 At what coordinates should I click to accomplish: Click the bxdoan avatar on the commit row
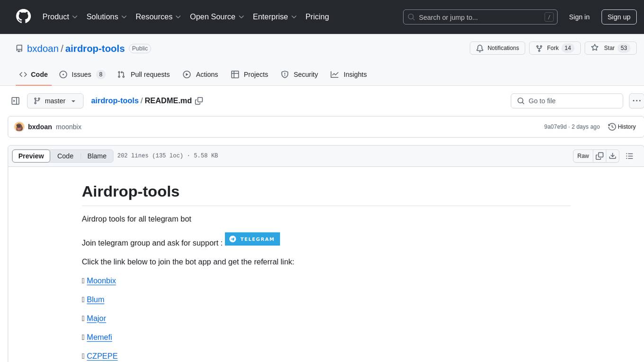point(19,127)
